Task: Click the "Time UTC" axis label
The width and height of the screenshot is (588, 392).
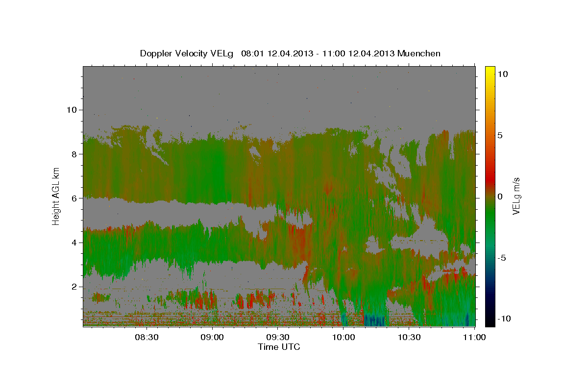Action: coord(279,347)
